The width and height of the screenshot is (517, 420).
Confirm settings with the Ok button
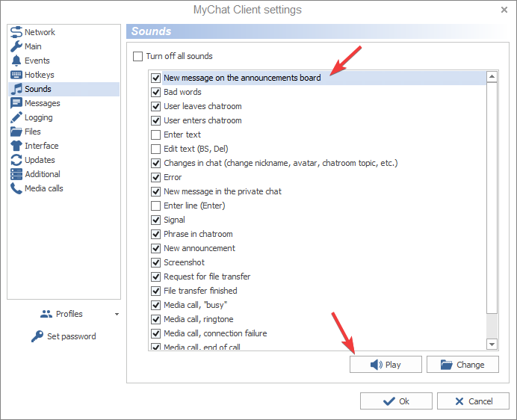(x=396, y=401)
